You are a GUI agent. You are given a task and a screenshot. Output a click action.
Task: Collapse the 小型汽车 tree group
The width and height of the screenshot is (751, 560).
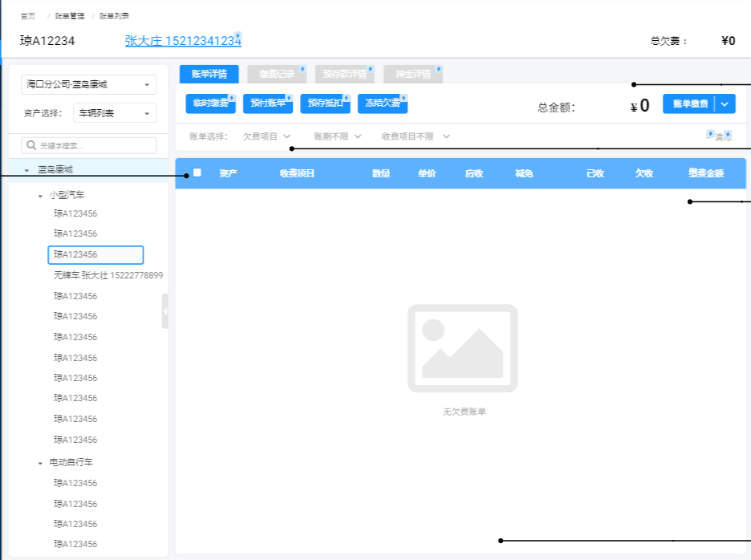point(41,195)
